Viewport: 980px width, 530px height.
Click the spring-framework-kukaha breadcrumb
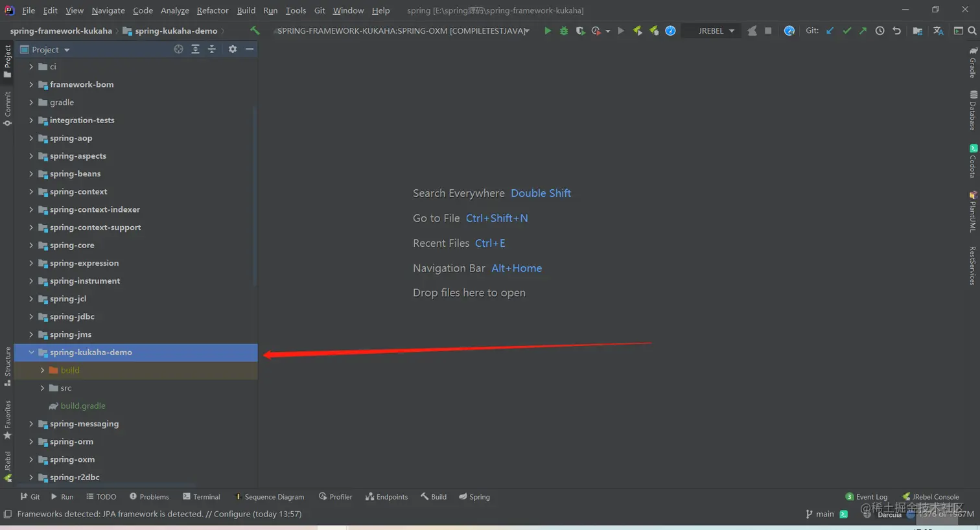point(61,30)
